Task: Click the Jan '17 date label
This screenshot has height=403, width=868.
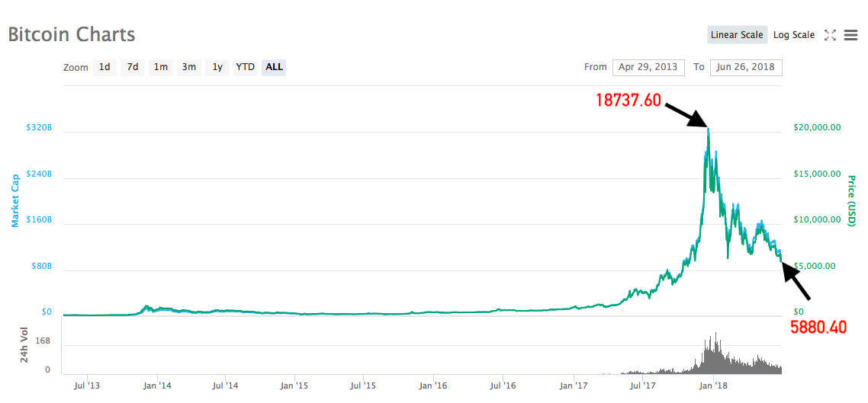Action: pos(574,385)
